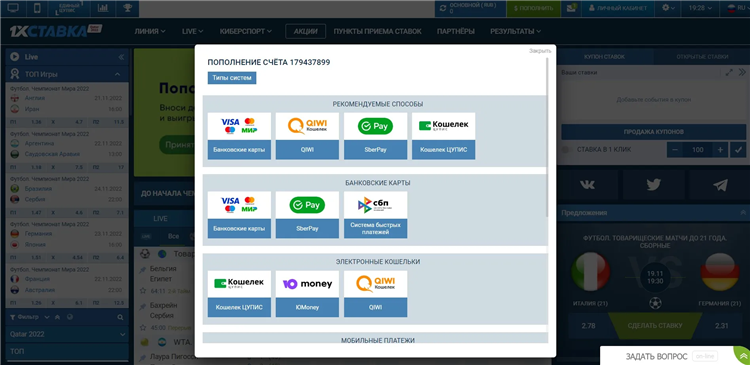The image size is (750, 365).
Task: Open the Акции menu item
Action: [x=306, y=31]
